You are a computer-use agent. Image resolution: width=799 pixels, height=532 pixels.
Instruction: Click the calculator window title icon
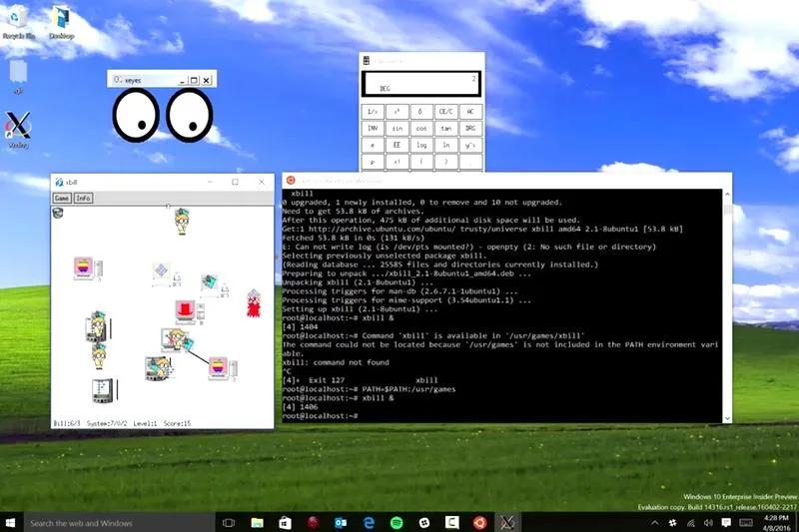[x=366, y=61]
